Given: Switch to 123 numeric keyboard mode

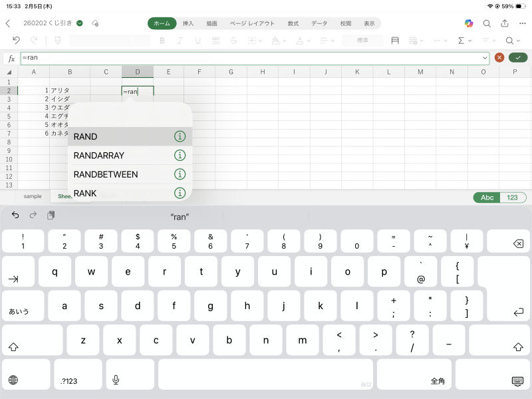Looking at the screenshot, I should click(513, 198).
